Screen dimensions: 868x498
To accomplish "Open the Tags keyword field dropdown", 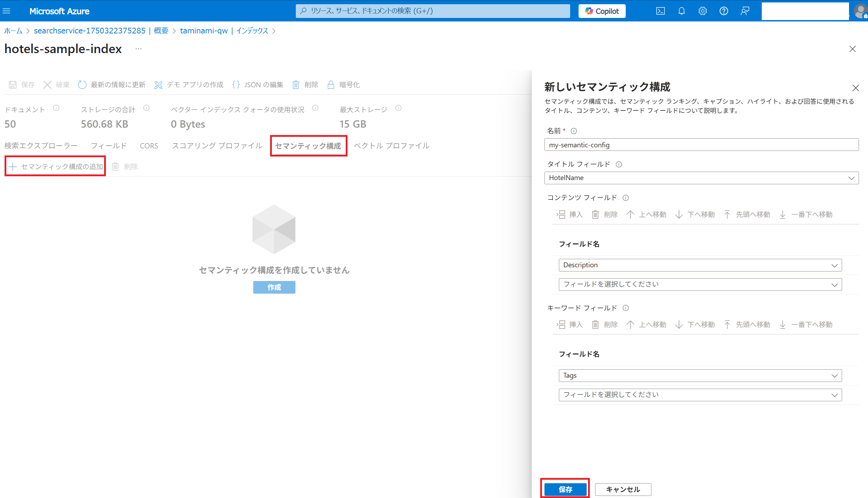I will 700,376.
